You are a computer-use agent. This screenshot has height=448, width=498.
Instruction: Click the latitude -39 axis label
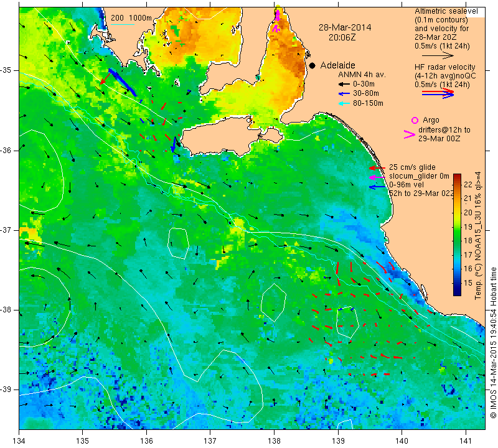[6, 390]
